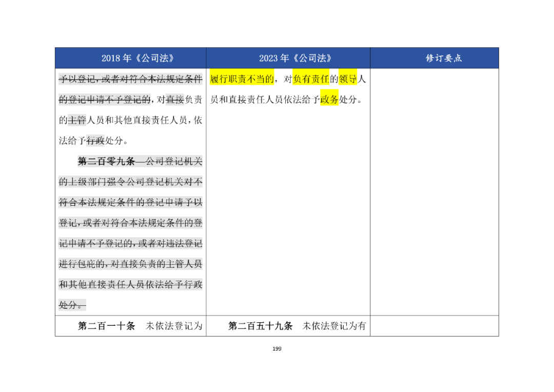The width and height of the screenshot is (554, 392).
Task: Click the highlighted text 负有责任
Action: [311, 79]
